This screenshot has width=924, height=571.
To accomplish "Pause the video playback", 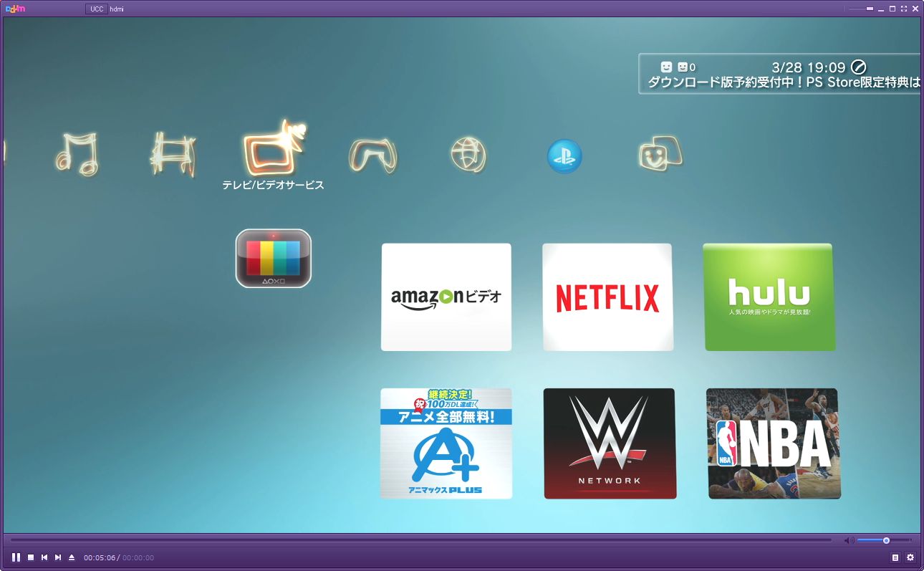I will [16, 557].
